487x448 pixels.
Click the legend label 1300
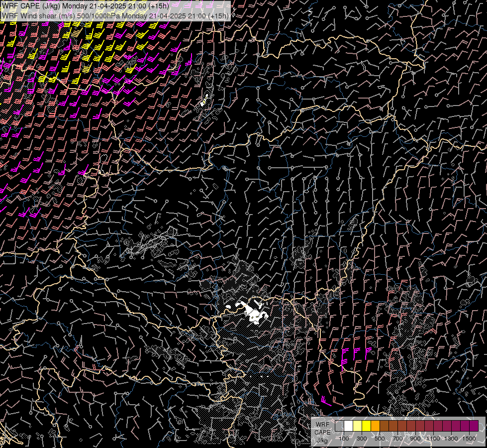coord(451,439)
